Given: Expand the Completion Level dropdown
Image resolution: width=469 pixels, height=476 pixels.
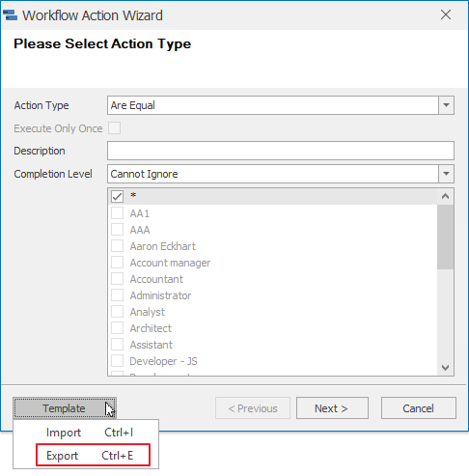Looking at the screenshot, I should tap(446, 174).
